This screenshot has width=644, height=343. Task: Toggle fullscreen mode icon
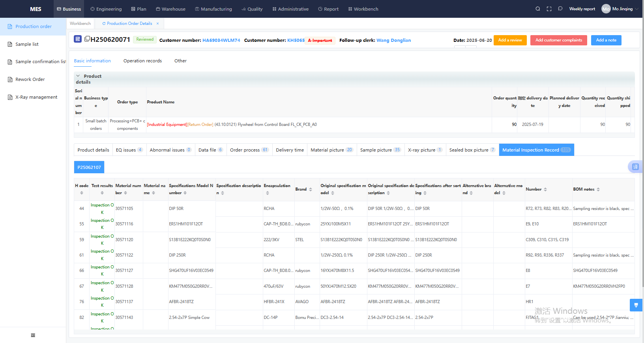pyautogui.click(x=549, y=9)
